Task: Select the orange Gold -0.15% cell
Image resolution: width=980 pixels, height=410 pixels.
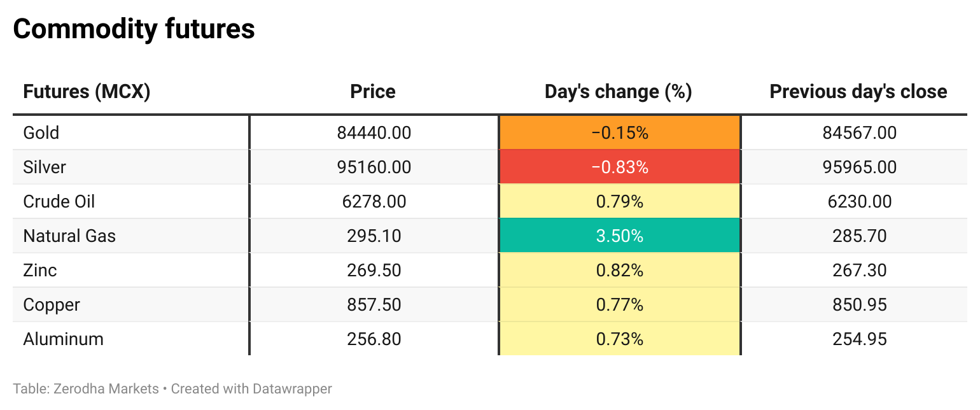Action: click(x=619, y=133)
